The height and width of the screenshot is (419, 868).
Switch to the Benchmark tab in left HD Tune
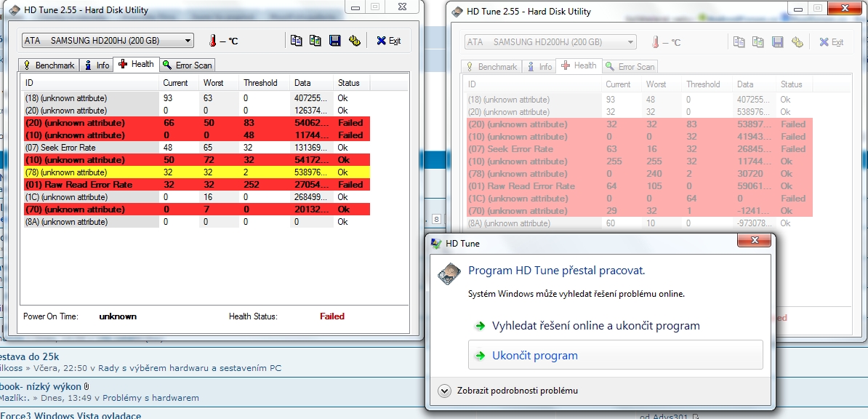pos(49,65)
